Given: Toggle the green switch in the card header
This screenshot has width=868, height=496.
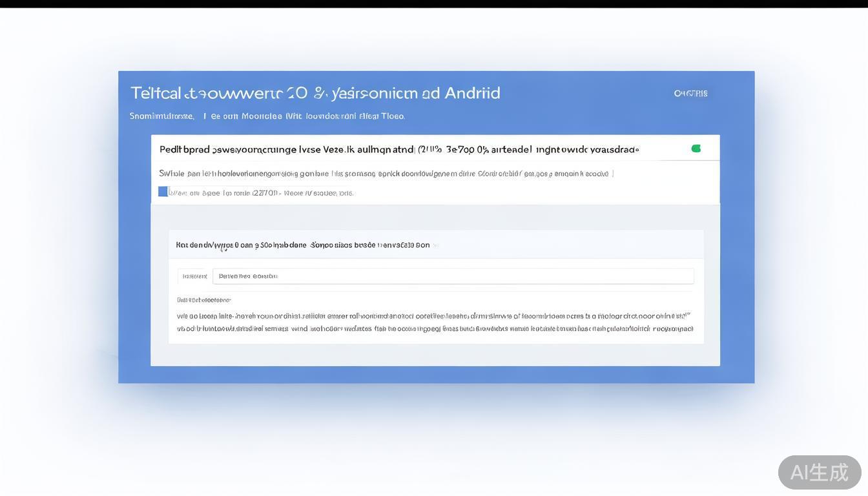Looking at the screenshot, I should tap(696, 149).
